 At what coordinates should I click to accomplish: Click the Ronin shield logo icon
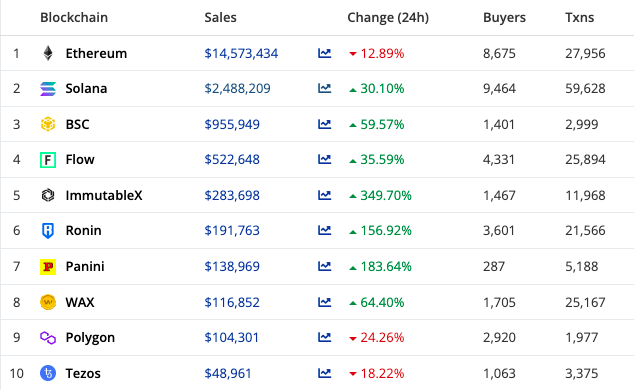click(48, 230)
